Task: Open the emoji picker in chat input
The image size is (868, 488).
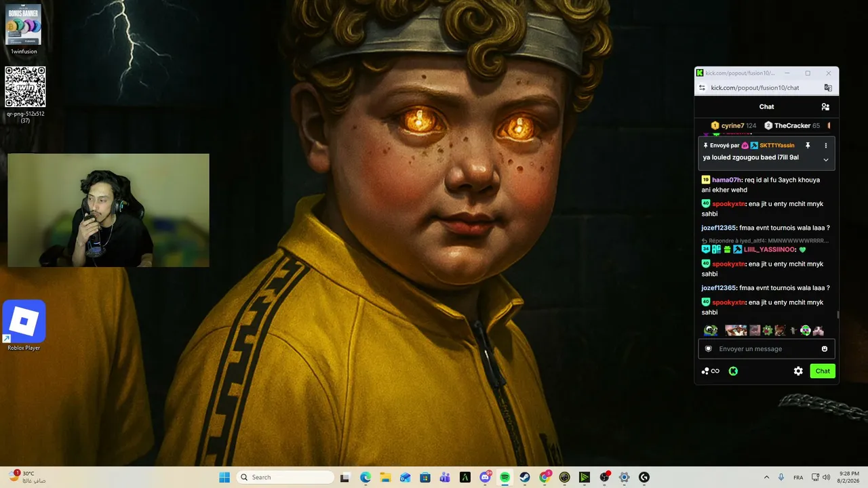Action: click(x=825, y=349)
